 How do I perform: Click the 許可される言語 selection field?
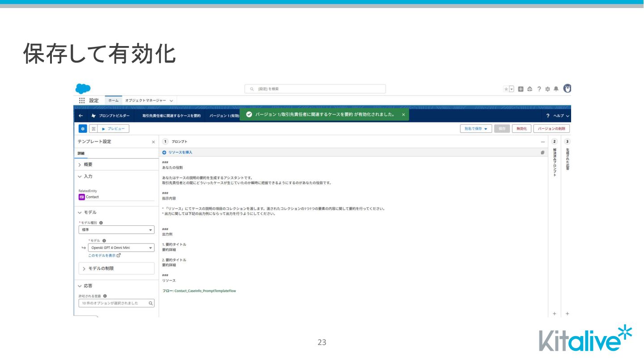pos(117,303)
